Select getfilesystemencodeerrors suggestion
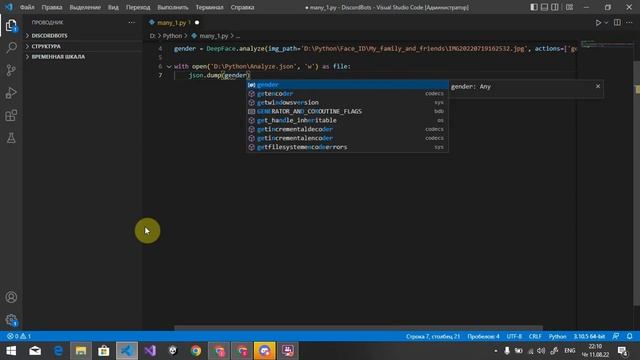The width and height of the screenshot is (640, 360). [347, 147]
